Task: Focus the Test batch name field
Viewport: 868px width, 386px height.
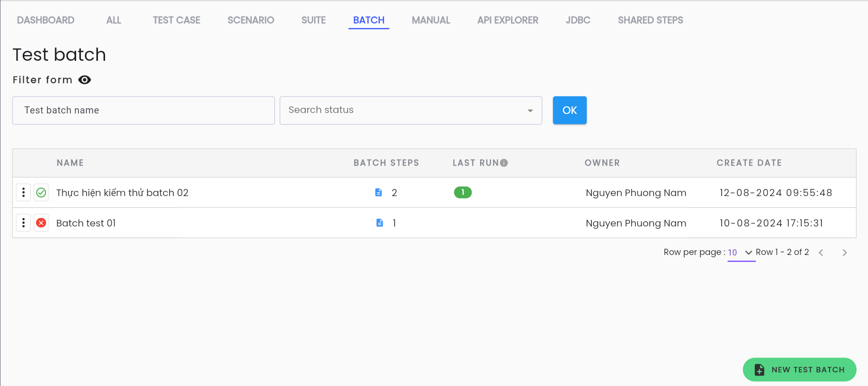Action: [144, 111]
